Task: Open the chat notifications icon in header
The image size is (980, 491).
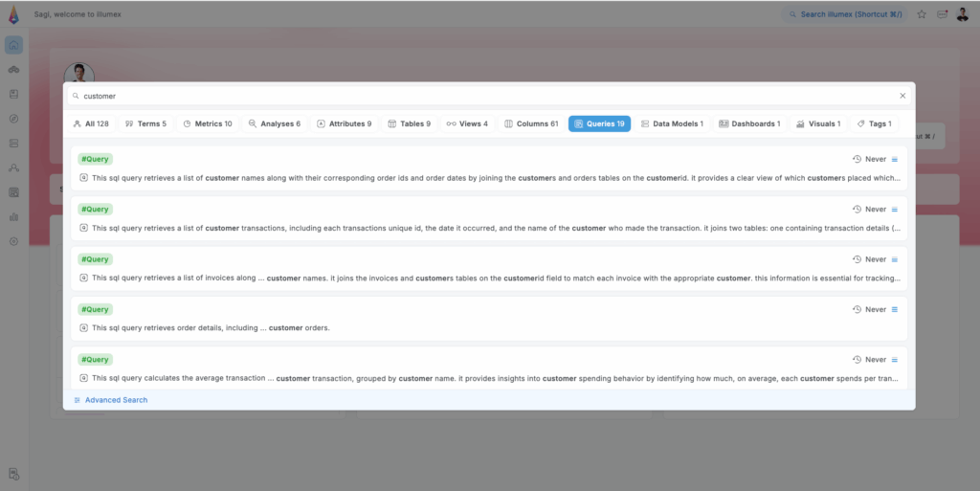Action: pos(942,14)
